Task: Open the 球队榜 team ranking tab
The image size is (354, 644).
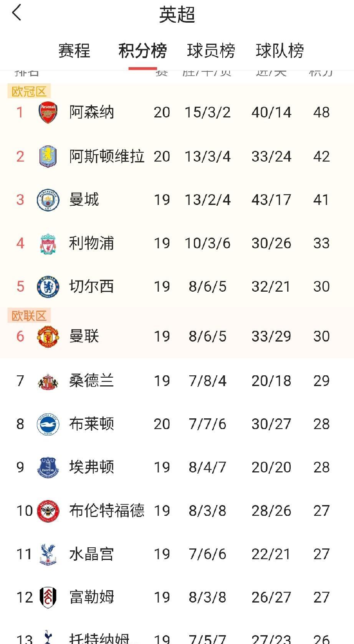Action: click(x=280, y=51)
